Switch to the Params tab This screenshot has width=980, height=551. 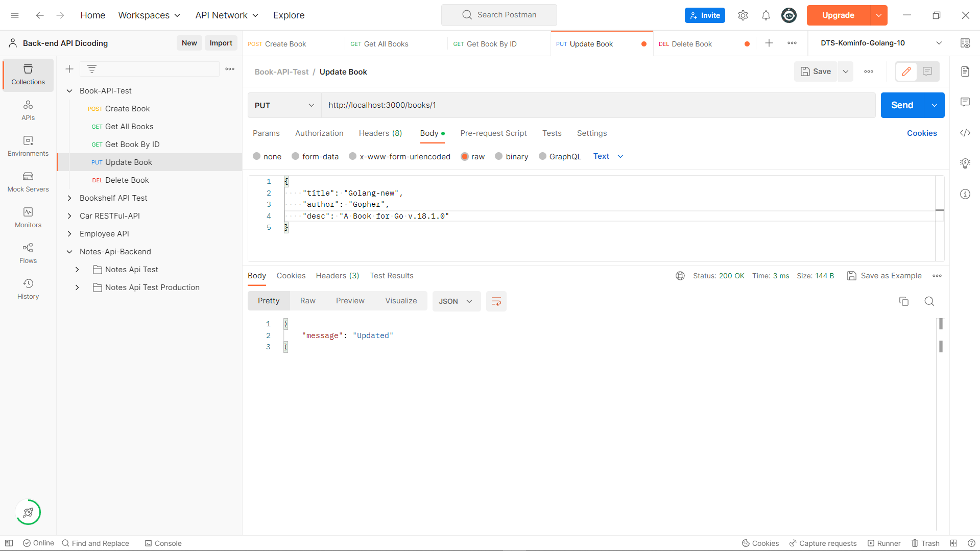(266, 133)
